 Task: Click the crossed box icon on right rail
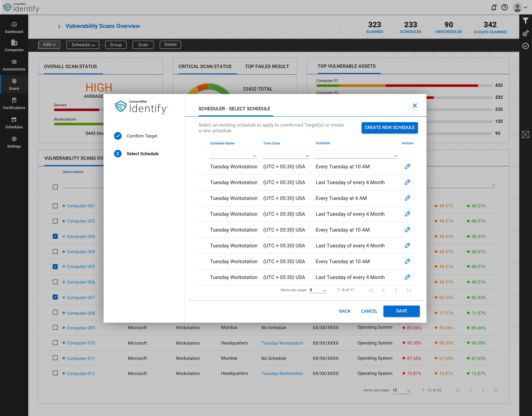(x=526, y=134)
